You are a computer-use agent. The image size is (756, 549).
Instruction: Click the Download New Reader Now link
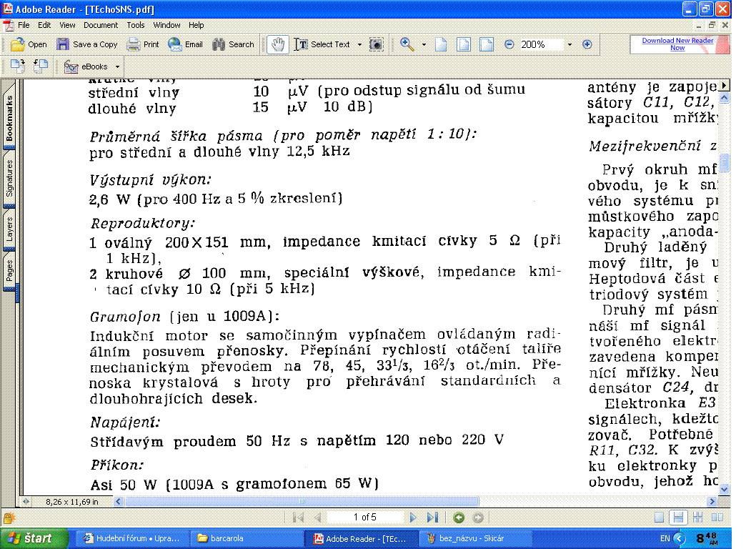[677, 44]
